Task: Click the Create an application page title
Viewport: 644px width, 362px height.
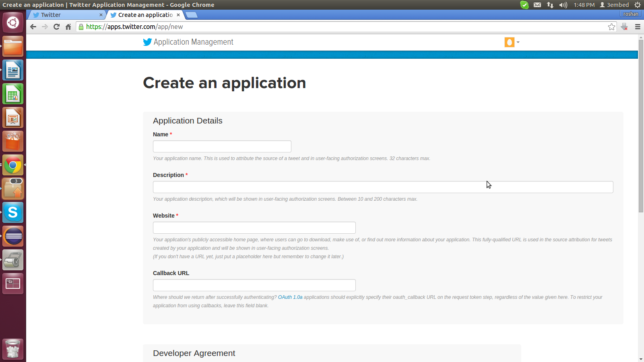Action: [x=225, y=83]
